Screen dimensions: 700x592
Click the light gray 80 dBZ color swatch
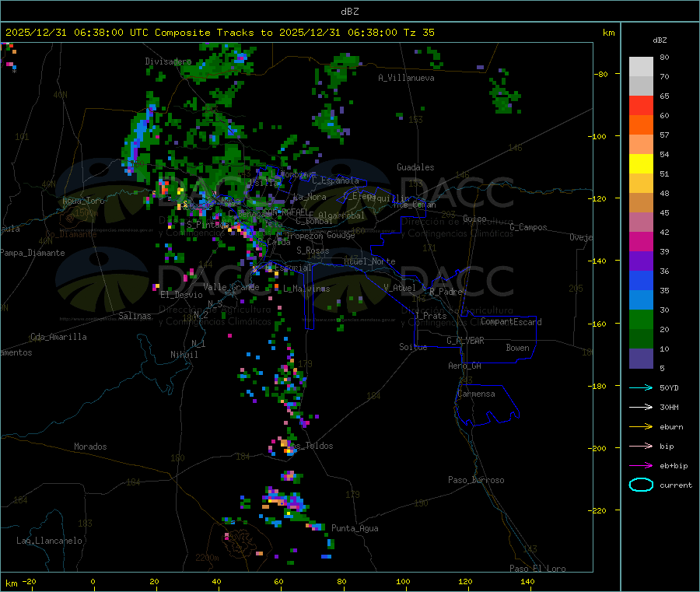tap(641, 67)
